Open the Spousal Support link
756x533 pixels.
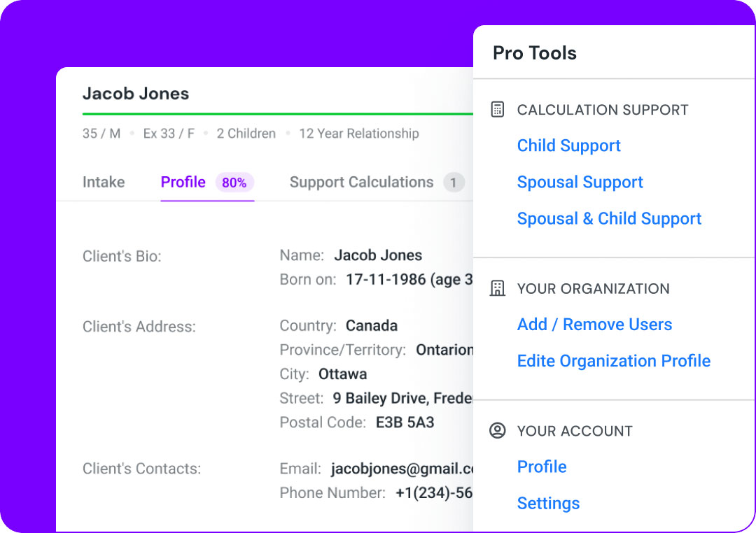[x=580, y=182]
